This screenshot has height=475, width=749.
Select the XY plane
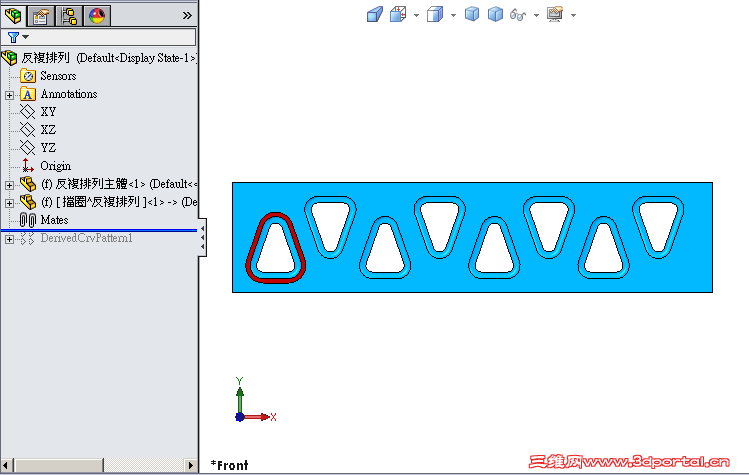[48, 112]
